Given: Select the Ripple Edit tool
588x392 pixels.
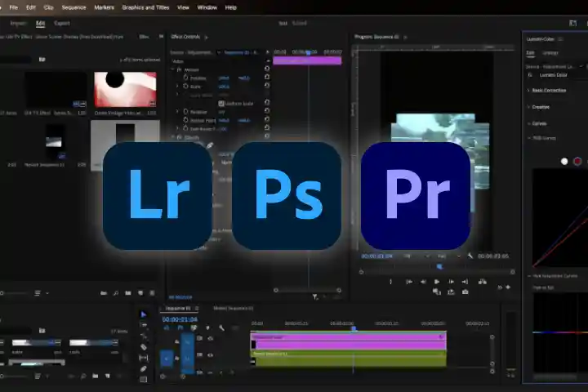Looking at the screenshot, I should [x=143, y=336].
